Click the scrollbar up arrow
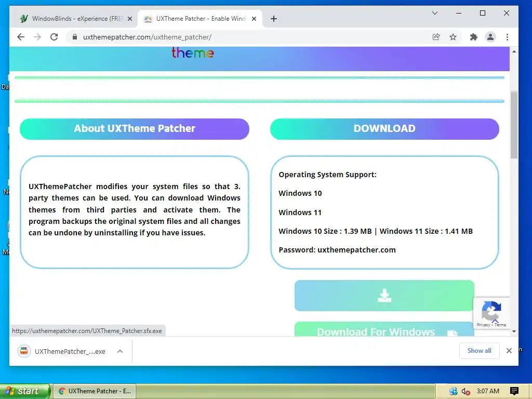The height and width of the screenshot is (399, 532). tap(514, 51)
